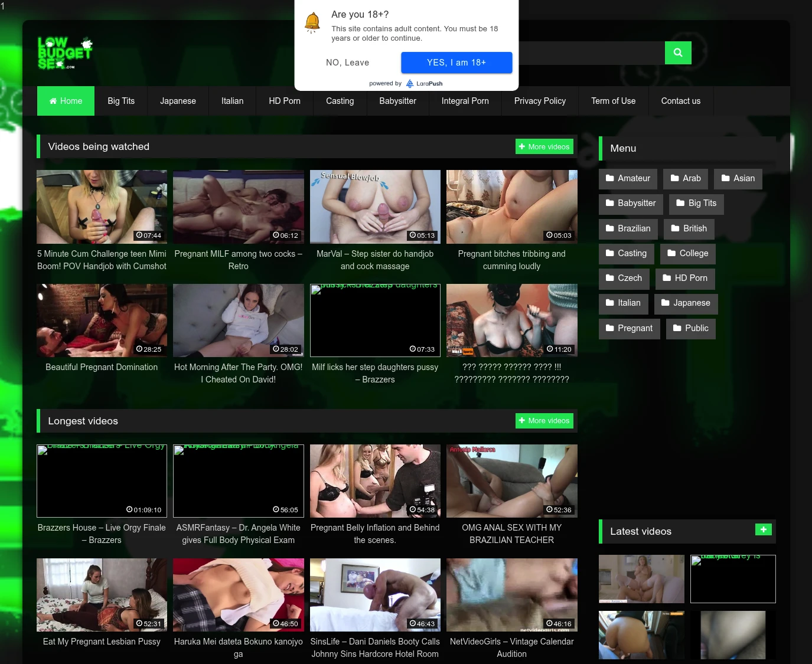812x664 pixels.
Task: Open the British category tag
Action: click(689, 228)
